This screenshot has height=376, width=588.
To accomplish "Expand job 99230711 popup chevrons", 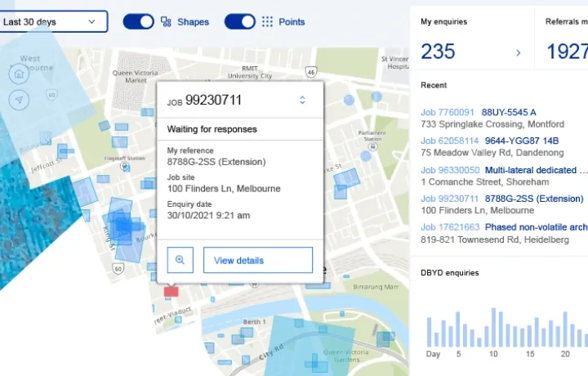I will tap(302, 100).
